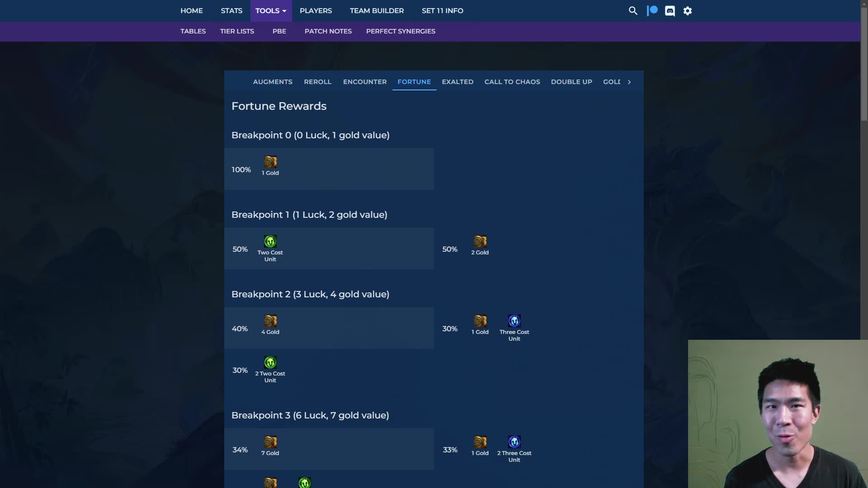Switch to the Call to Chaos tab
This screenshot has width=868, height=488.
pyautogui.click(x=512, y=82)
